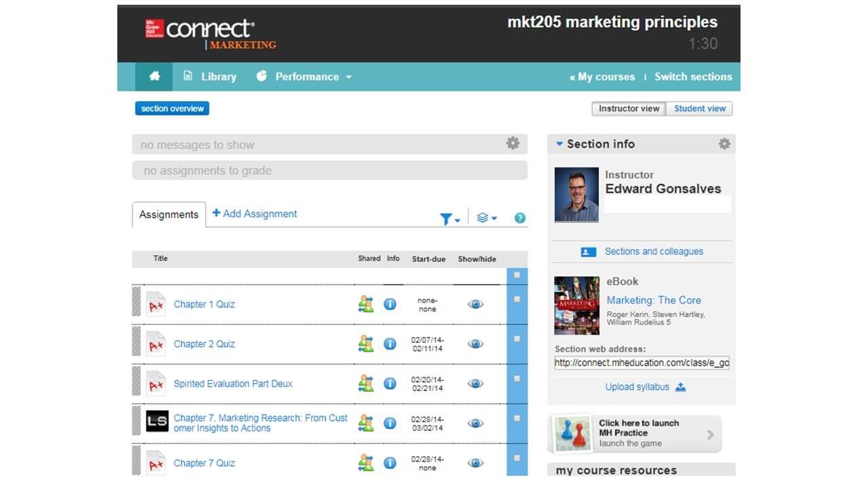Click the eBook cover thumbnail

(576, 305)
